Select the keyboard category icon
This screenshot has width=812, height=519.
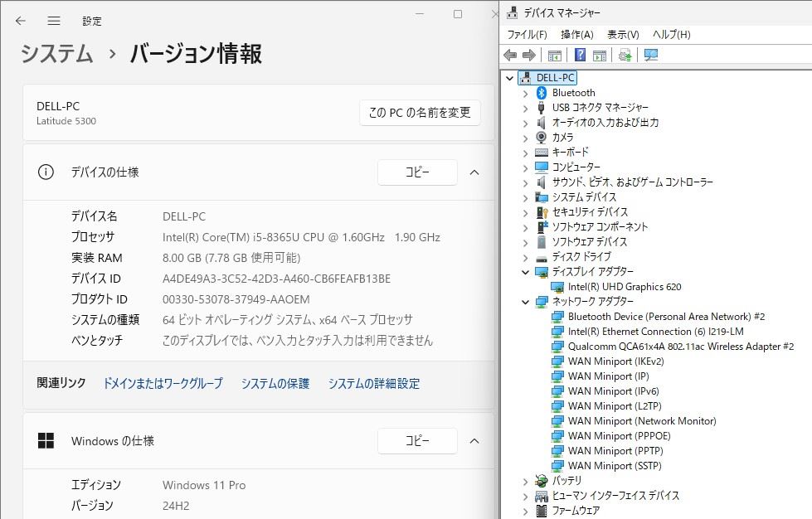click(x=541, y=152)
